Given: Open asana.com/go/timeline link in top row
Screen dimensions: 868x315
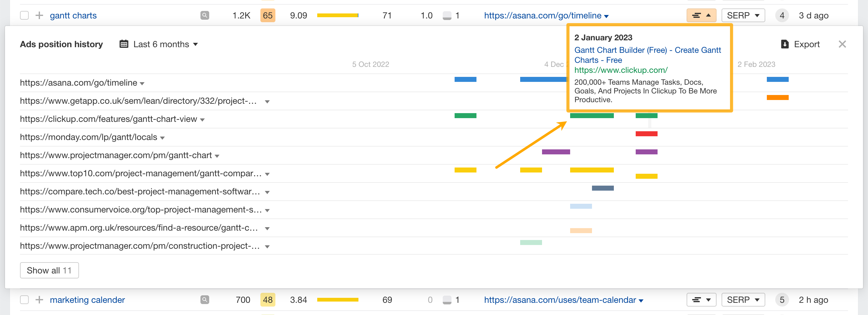Looking at the screenshot, I should pos(543,16).
